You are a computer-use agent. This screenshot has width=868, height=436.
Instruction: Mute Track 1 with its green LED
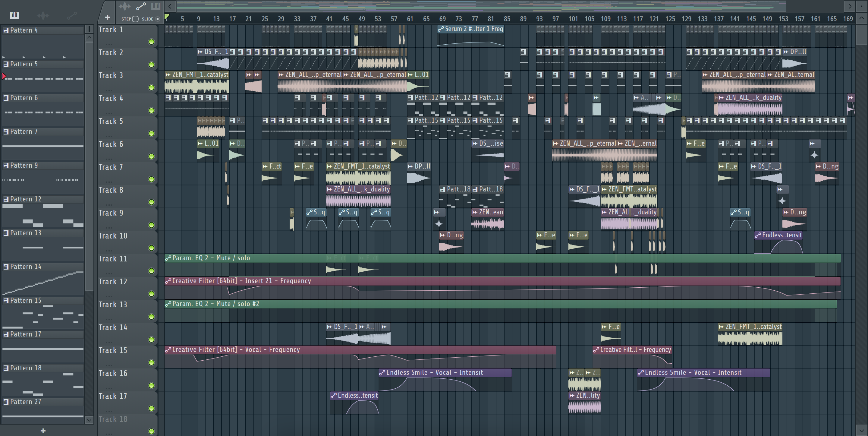(152, 42)
